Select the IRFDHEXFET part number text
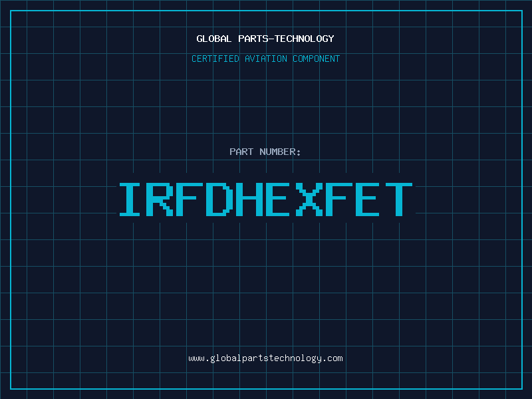532x399 pixels. click(265, 199)
